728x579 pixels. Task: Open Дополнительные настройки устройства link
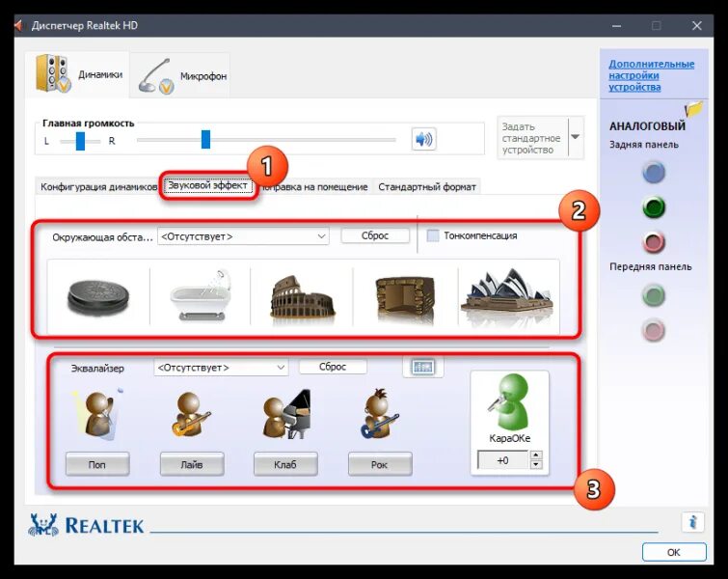[x=651, y=75]
